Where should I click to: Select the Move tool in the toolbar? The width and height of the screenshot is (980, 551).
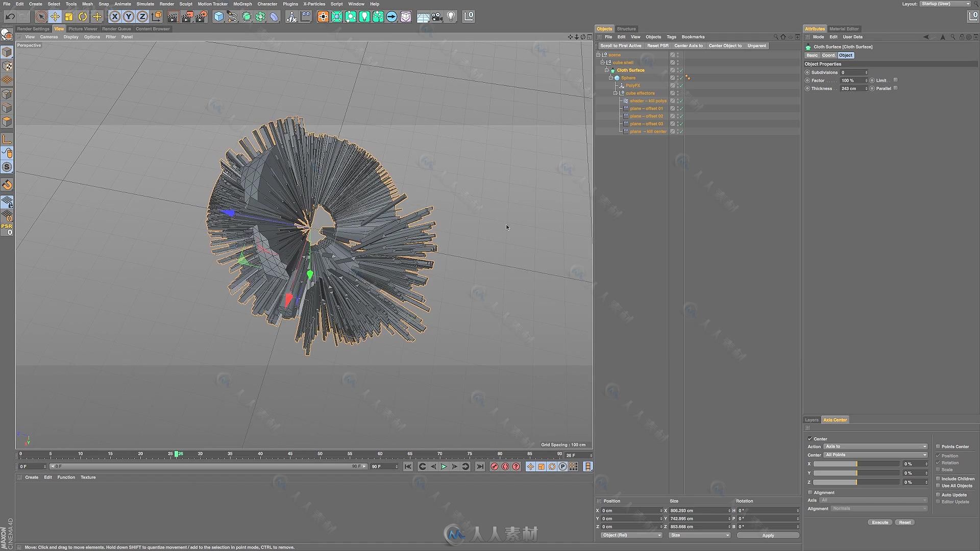pyautogui.click(x=55, y=17)
